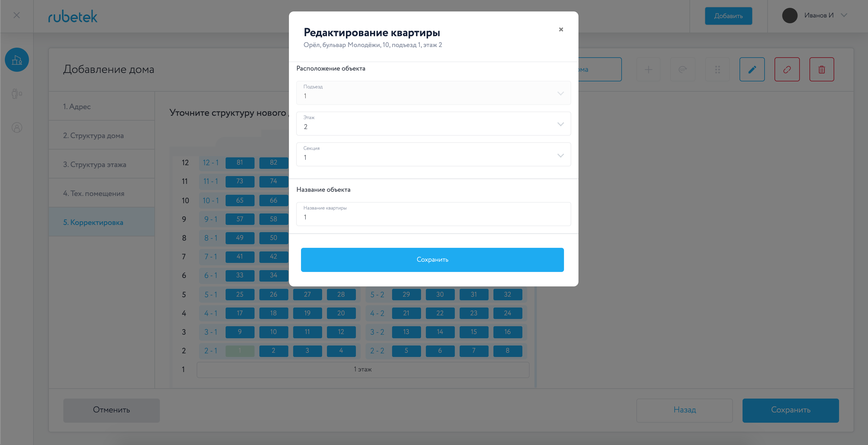Click the red link icon button

click(787, 69)
